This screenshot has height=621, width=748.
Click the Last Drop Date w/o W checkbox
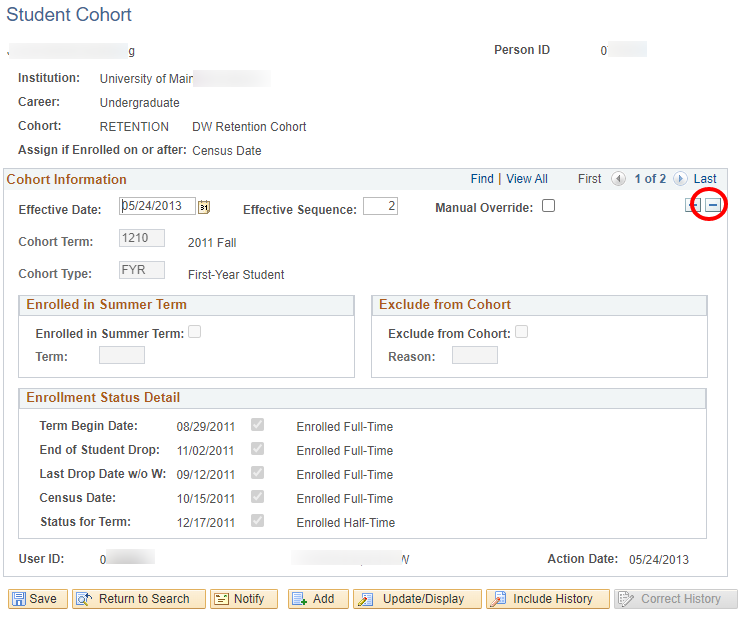click(258, 472)
